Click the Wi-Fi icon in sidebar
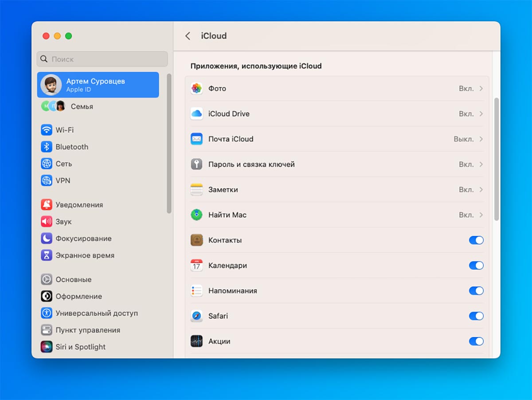532x400 pixels. coord(47,130)
